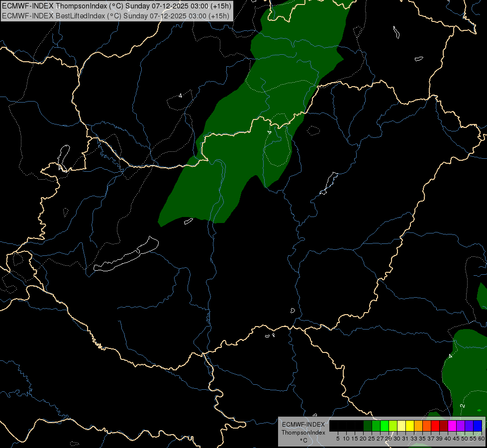Choose the orange-red 35–37 legend swatch
This screenshot has width=487, height=448.
(427, 426)
